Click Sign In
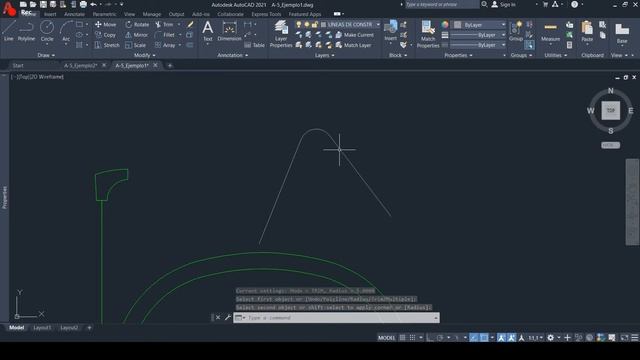640x360 pixels. point(504,4)
